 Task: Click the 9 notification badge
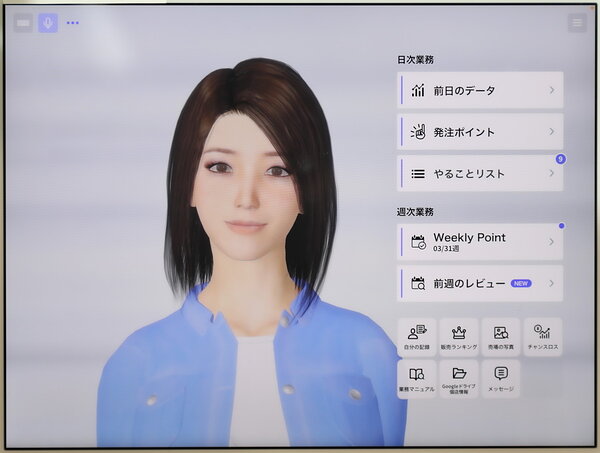[561, 159]
